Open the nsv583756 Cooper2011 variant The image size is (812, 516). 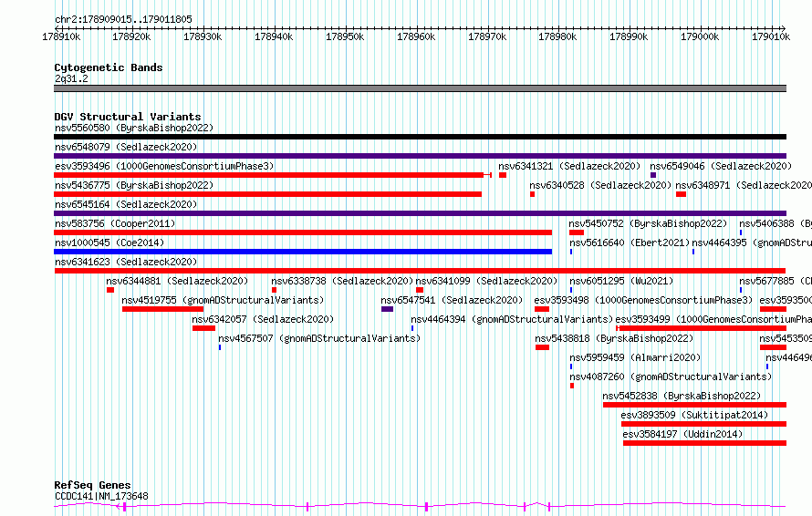pos(115,223)
